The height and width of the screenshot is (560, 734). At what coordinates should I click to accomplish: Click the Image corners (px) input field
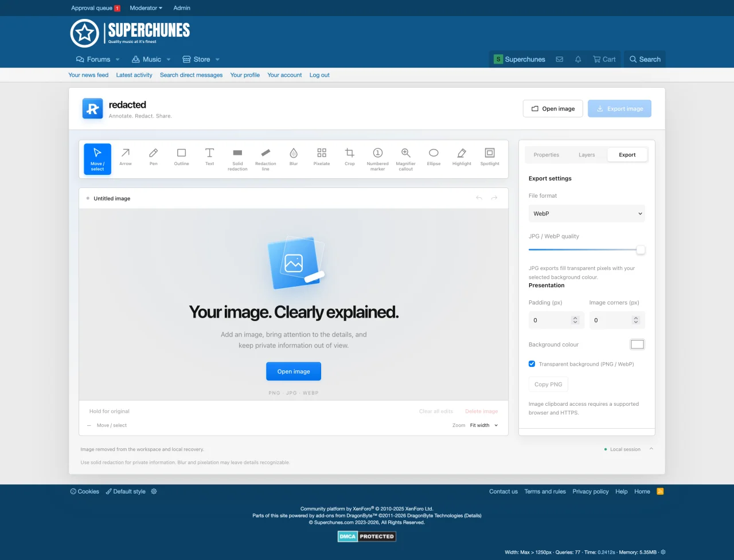click(x=617, y=320)
